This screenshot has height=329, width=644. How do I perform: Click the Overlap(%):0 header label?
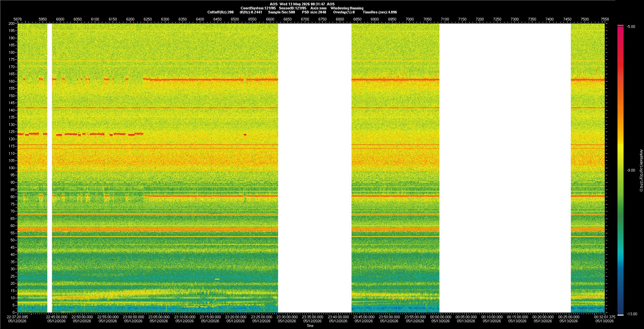[344, 12]
